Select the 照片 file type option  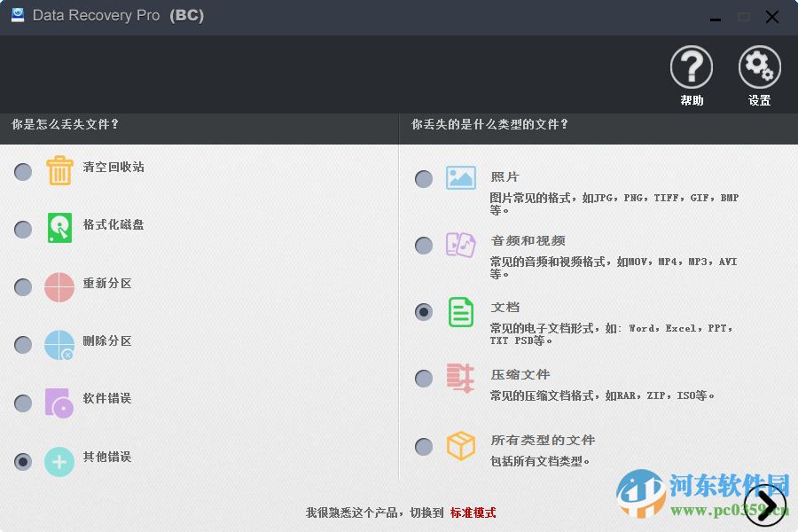coord(423,178)
